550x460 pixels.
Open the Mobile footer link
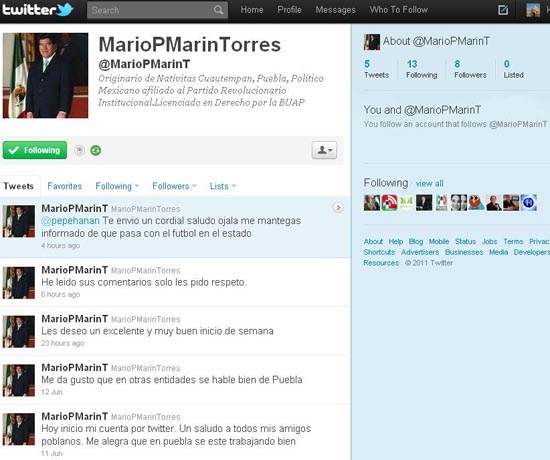click(x=439, y=241)
